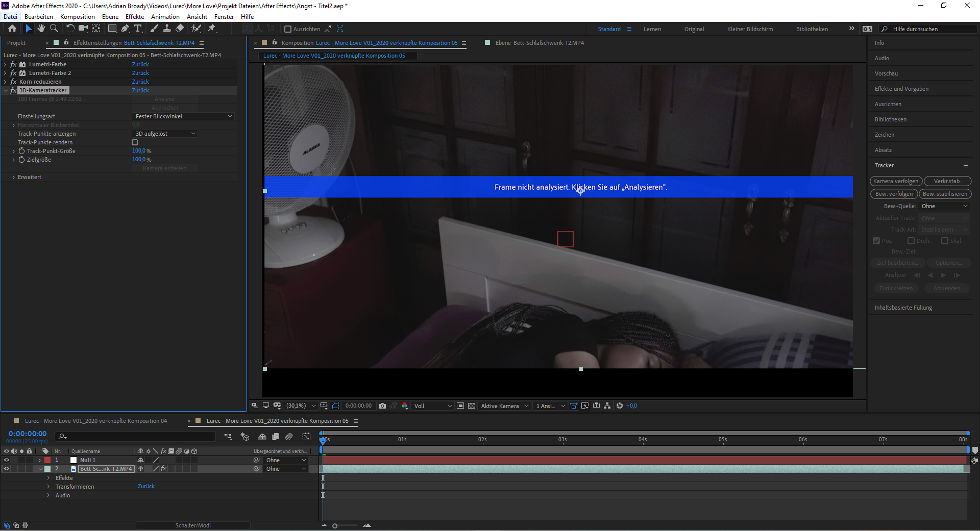This screenshot has width=980, height=531.
Task: Enable the Track-Punkte rendern checkbox
Action: (135, 142)
